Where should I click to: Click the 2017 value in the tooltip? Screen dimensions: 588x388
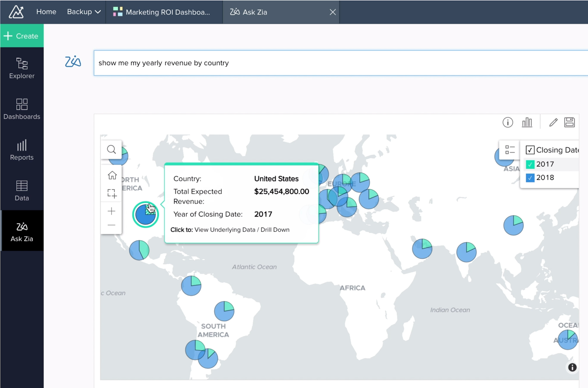click(x=263, y=214)
